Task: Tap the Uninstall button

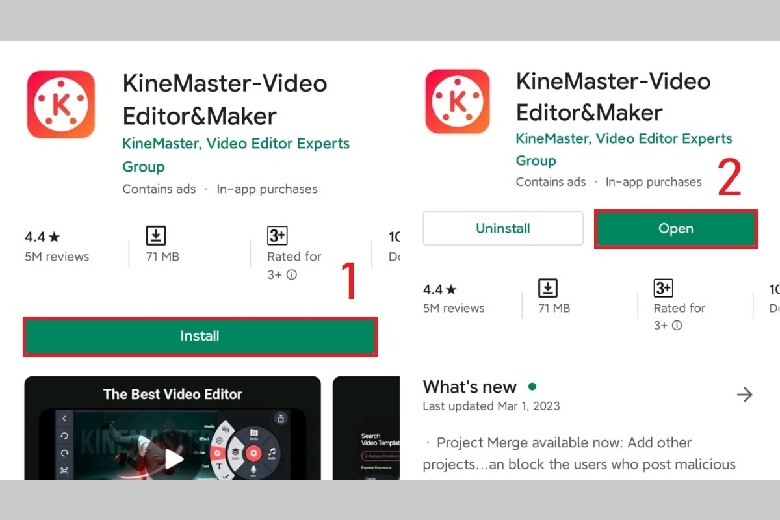Action: pyautogui.click(x=503, y=228)
